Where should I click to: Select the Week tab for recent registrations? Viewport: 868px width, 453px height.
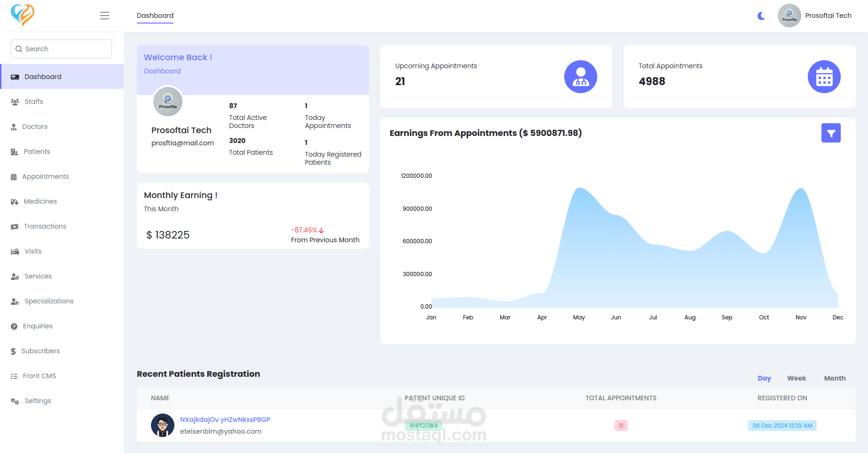click(797, 378)
